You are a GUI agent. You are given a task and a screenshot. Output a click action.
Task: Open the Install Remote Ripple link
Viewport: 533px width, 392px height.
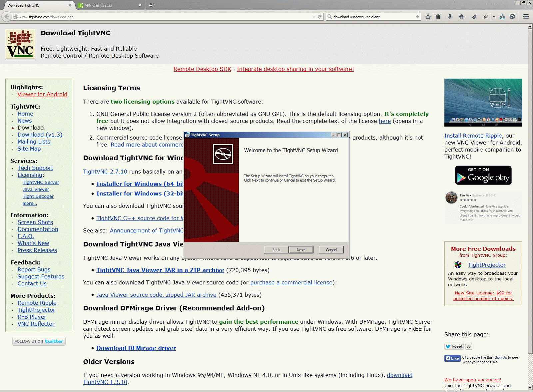tap(473, 136)
